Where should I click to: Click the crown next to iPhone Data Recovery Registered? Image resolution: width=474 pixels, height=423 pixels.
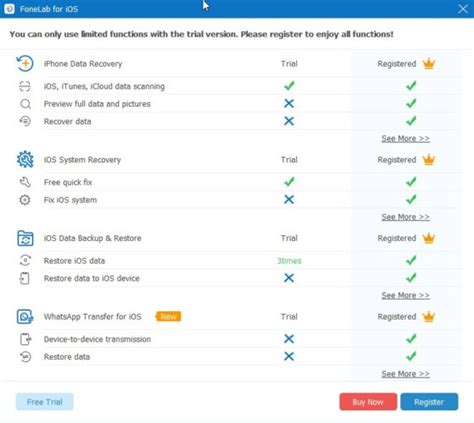(429, 63)
